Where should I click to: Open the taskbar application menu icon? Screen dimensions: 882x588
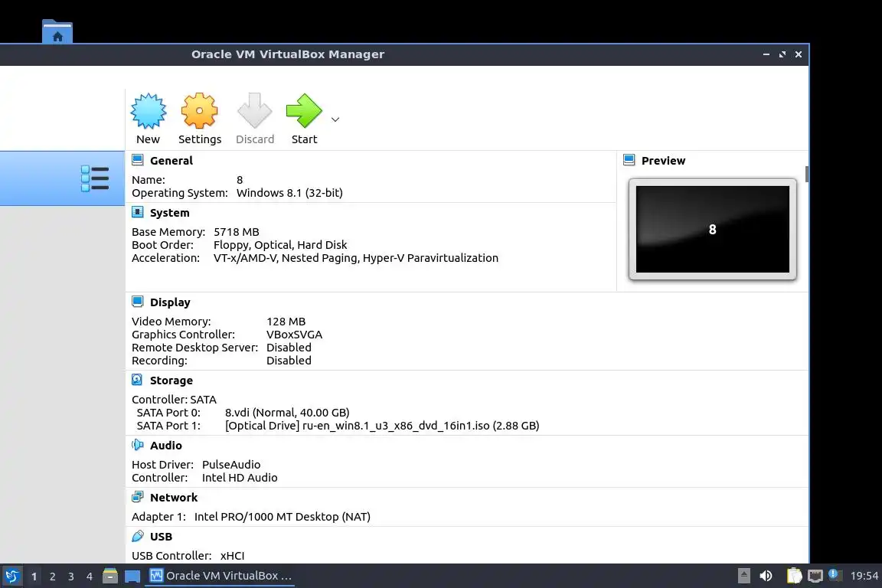tap(11, 576)
